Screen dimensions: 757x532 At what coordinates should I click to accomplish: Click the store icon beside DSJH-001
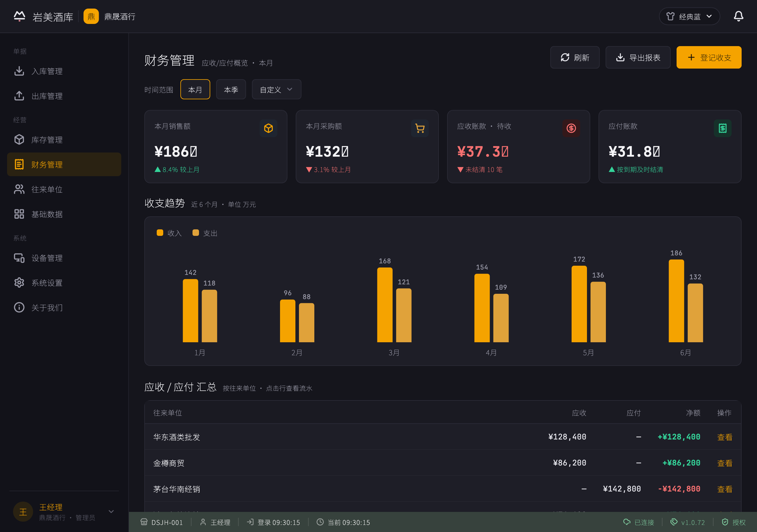click(x=144, y=522)
